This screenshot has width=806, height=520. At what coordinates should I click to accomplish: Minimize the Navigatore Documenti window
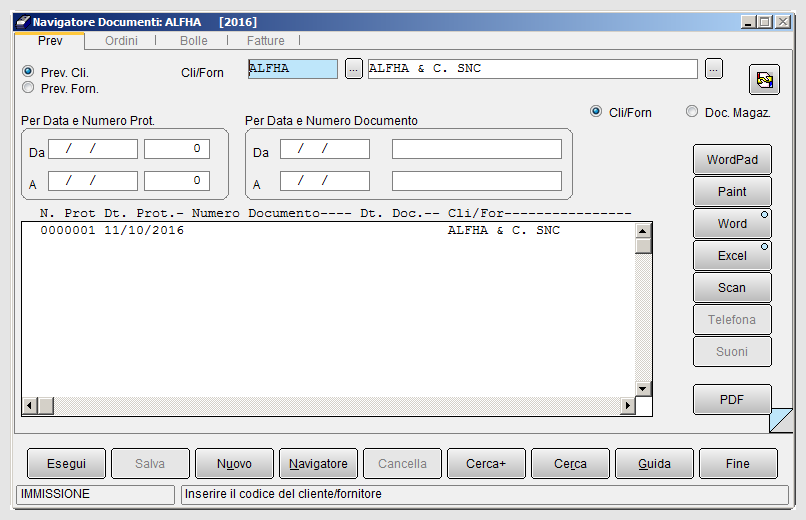coord(748,22)
